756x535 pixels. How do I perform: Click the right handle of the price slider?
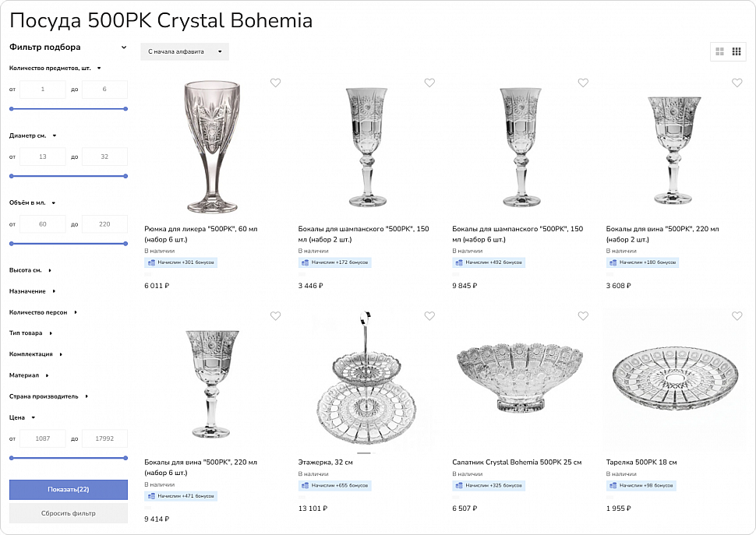click(125, 458)
